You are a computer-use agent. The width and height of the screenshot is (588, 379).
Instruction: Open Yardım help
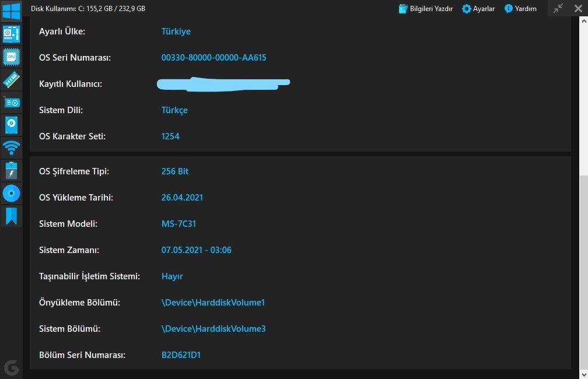(x=520, y=9)
